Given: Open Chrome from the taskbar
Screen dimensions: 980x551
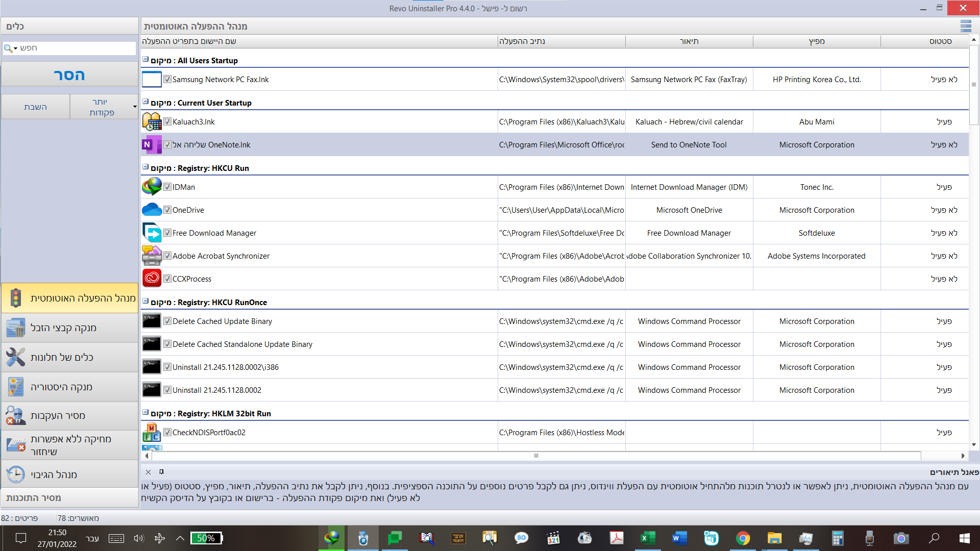Looking at the screenshot, I should [x=743, y=538].
